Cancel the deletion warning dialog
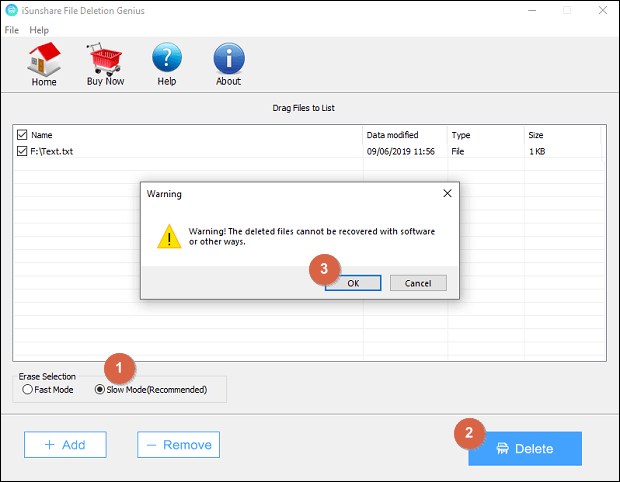The height and width of the screenshot is (482, 620). pyautogui.click(x=418, y=283)
